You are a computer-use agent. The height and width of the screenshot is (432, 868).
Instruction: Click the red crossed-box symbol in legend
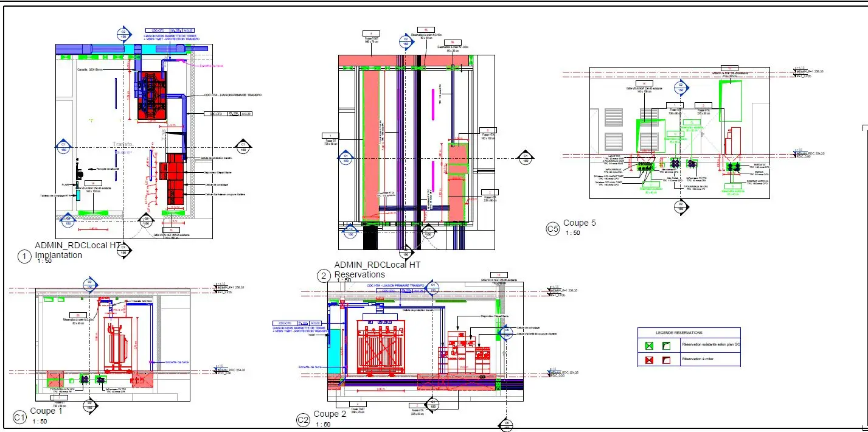point(649,360)
